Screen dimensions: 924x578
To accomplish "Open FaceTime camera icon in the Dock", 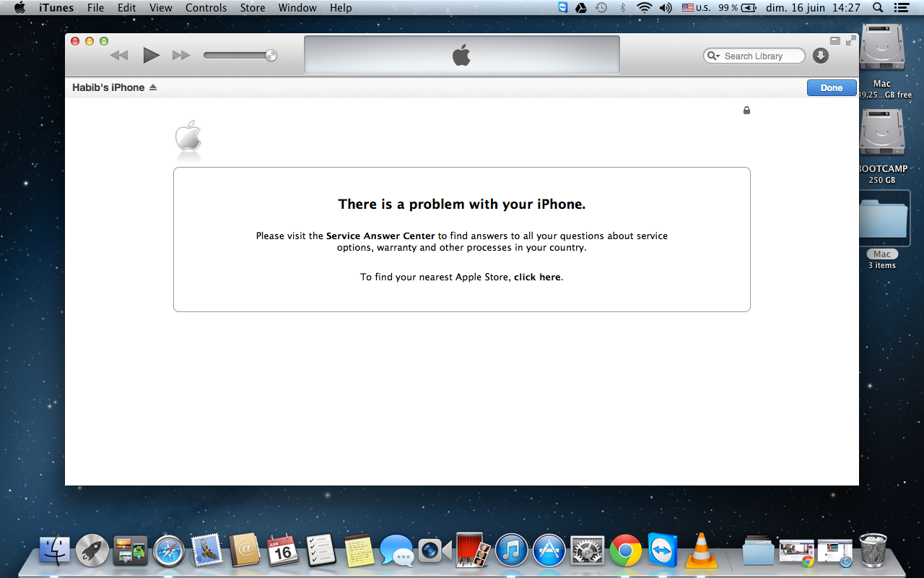I will pyautogui.click(x=435, y=551).
